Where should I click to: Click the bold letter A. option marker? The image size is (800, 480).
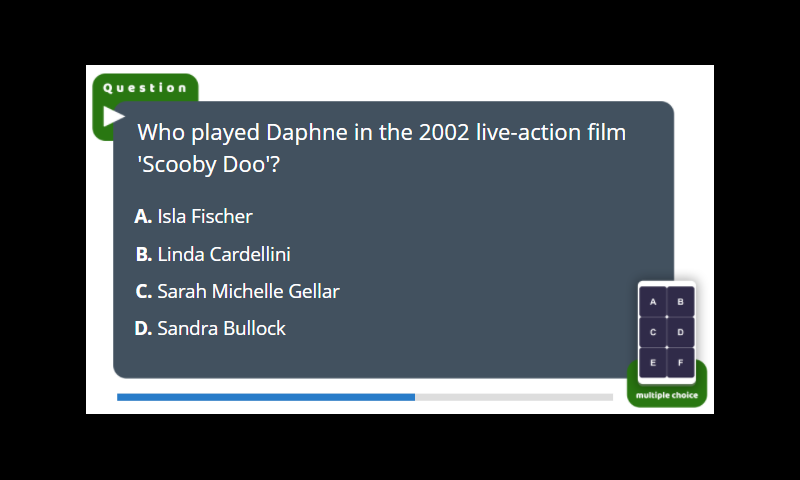pos(143,216)
